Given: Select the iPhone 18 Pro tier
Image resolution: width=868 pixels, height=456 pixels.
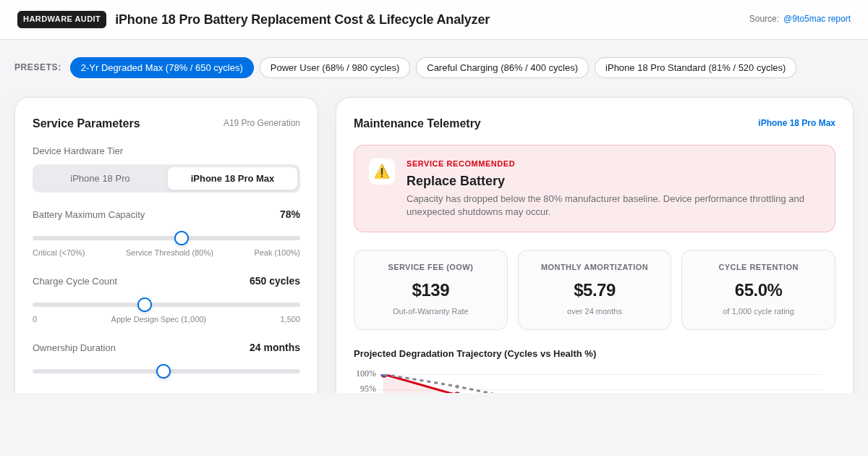Looking at the screenshot, I should point(101,178).
